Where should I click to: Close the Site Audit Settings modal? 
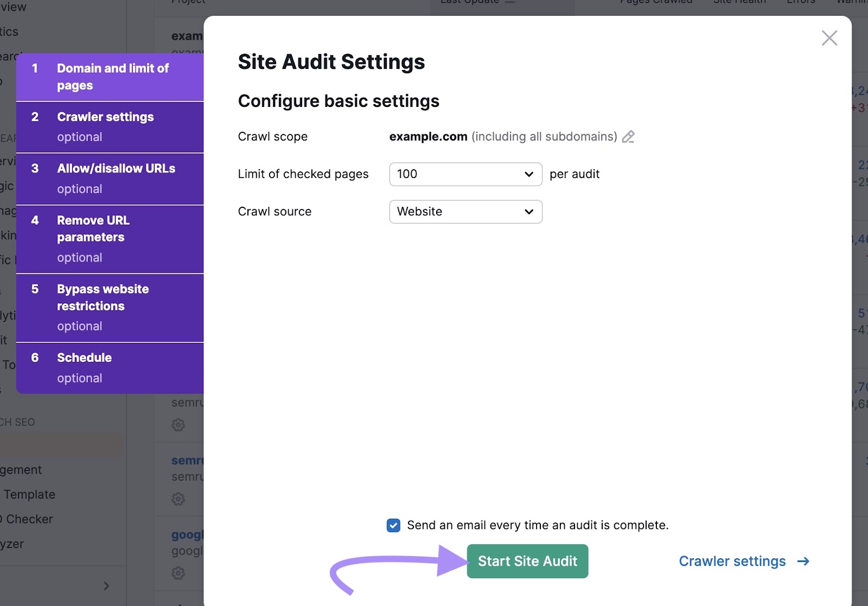[x=829, y=38]
